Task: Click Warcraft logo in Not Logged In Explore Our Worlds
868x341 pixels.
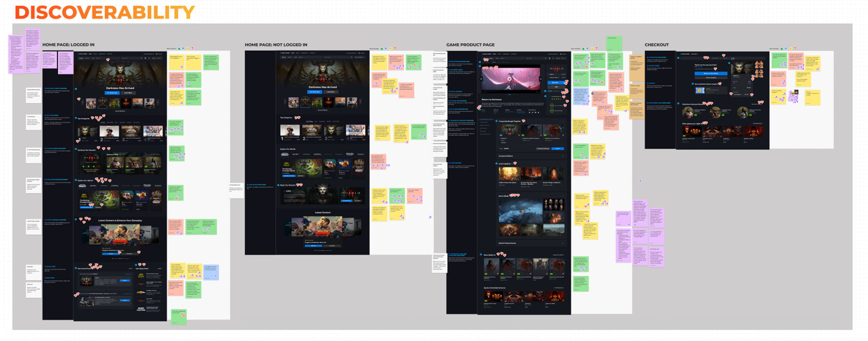Action: (285, 154)
